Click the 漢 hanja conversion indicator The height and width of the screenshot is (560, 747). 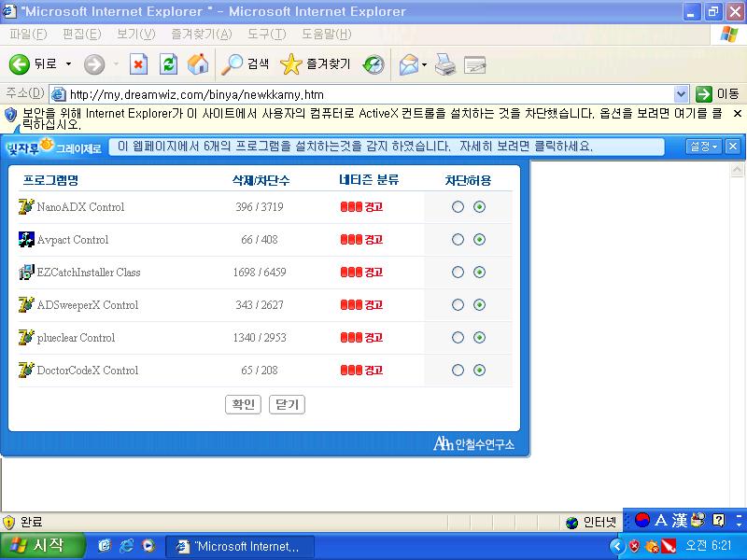click(680, 520)
